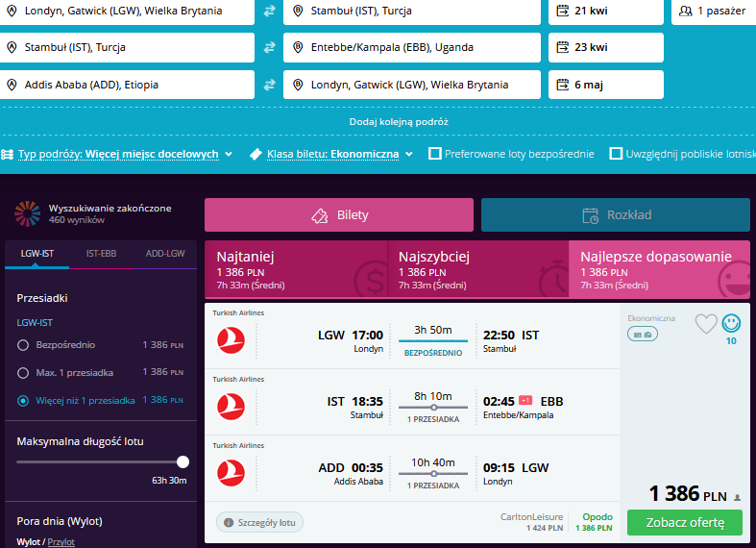Open the 23 kwi date picker
The height and width of the screenshot is (548, 756).
pos(606,47)
